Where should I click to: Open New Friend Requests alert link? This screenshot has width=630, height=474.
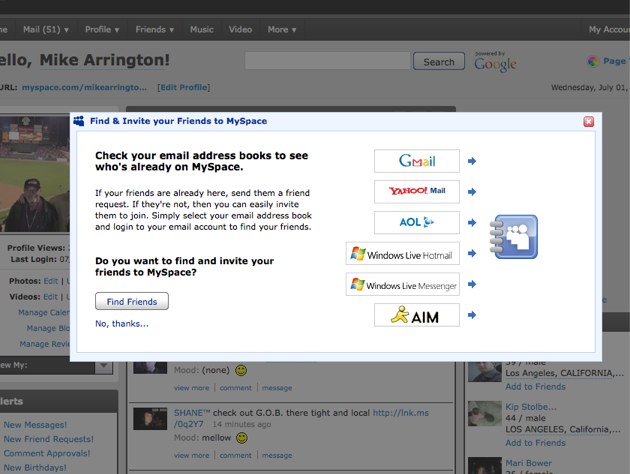(48, 439)
